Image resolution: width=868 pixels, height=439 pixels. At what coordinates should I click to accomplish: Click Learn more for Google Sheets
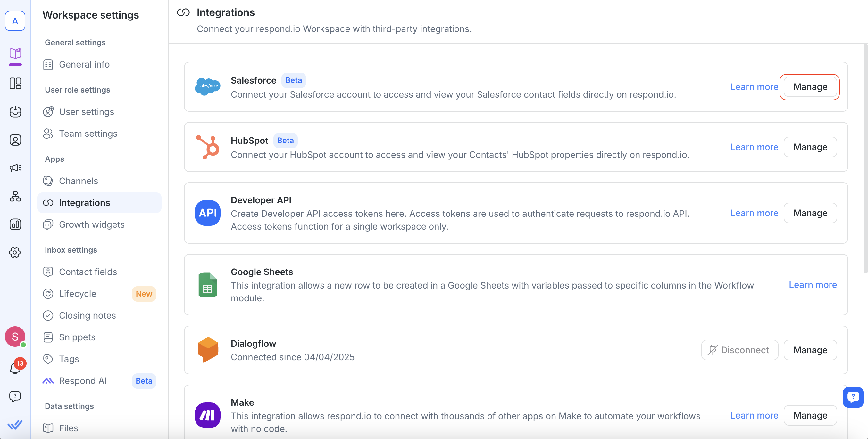pos(813,285)
